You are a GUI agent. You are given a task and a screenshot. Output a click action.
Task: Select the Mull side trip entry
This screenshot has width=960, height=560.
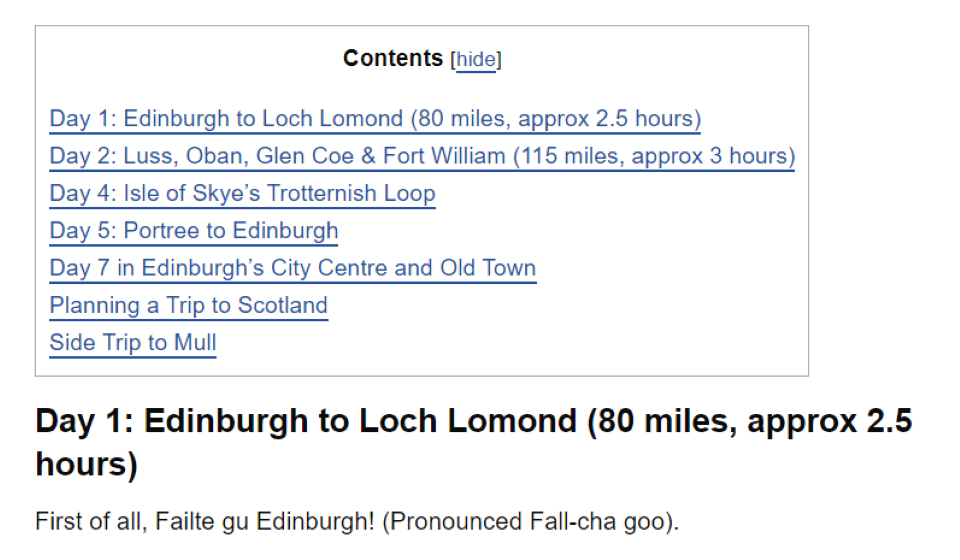pyautogui.click(x=132, y=343)
